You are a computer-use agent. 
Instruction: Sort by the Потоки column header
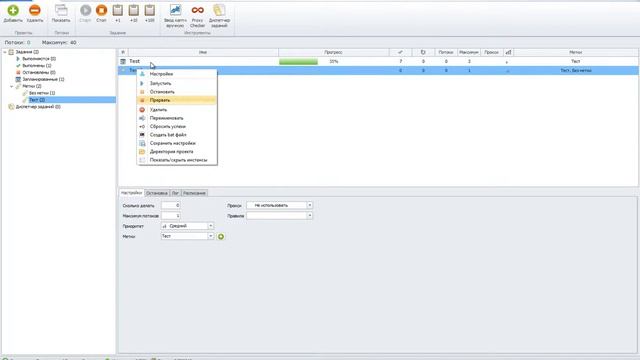(x=446, y=52)
